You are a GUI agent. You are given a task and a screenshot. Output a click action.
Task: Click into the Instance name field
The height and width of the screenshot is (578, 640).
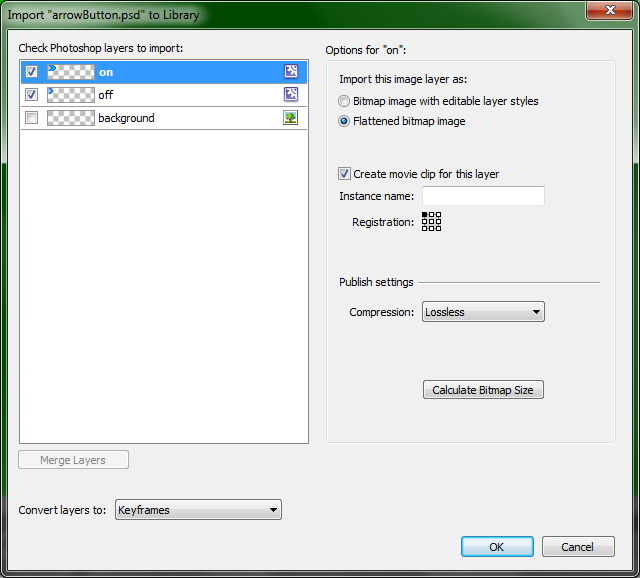(483, 196)
